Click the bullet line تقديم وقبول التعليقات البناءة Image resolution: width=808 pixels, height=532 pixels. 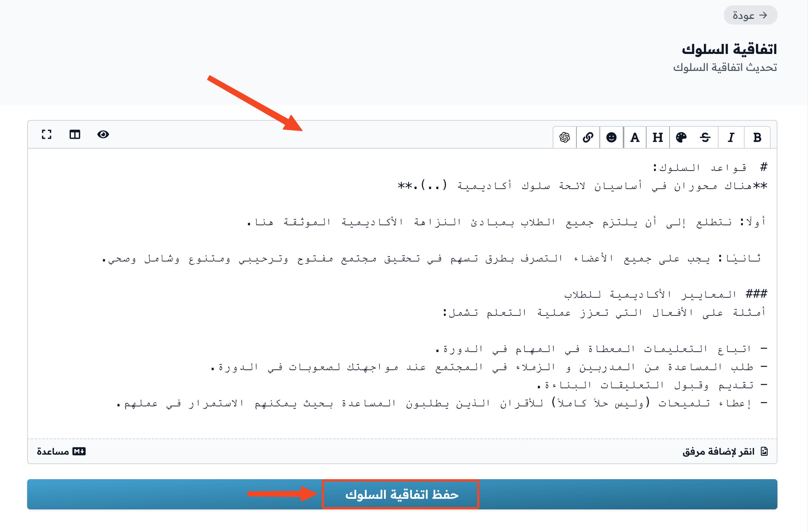click(x=652, y=385)
